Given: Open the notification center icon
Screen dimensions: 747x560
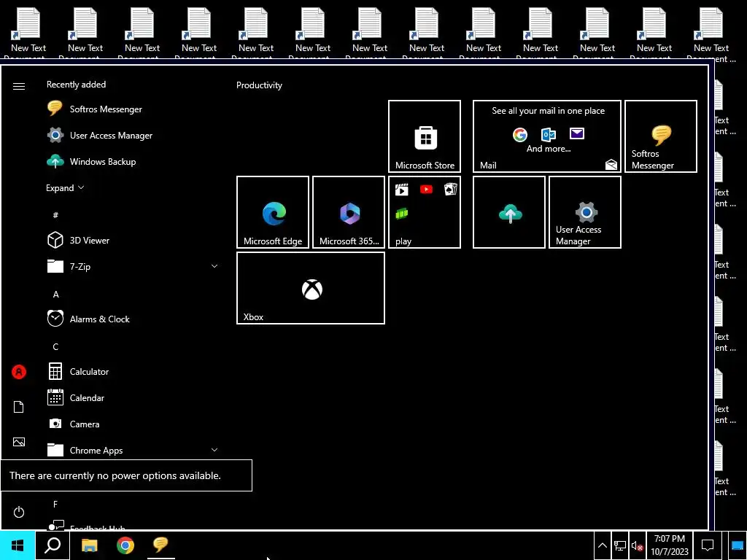Looking at the screenshot, I should coord(708,545).
